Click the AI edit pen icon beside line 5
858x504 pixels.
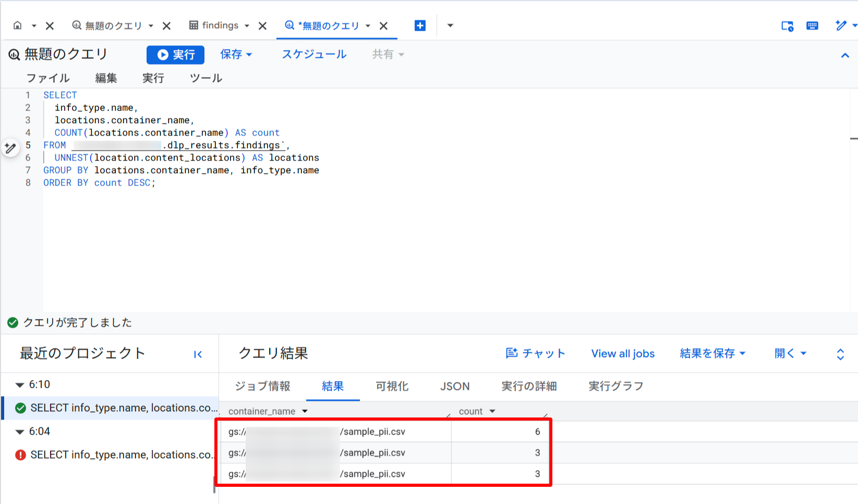tap(10, 148)
